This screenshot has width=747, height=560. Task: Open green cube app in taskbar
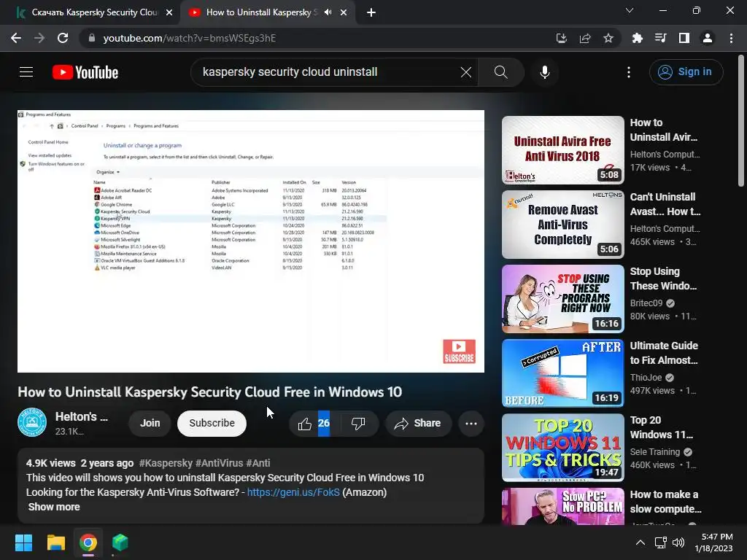[x=120, y=542]
